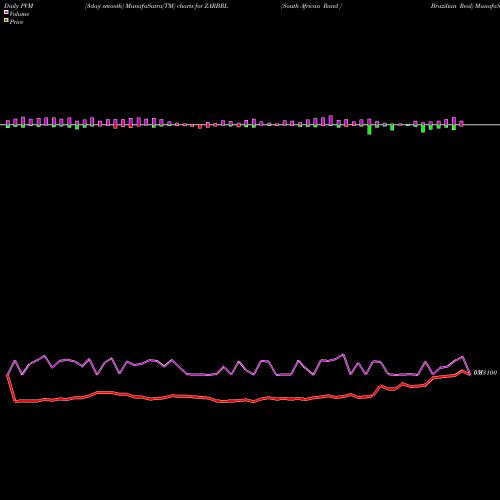
Task: Click the price value label beside the chart lines
Action: coord(485,373)
